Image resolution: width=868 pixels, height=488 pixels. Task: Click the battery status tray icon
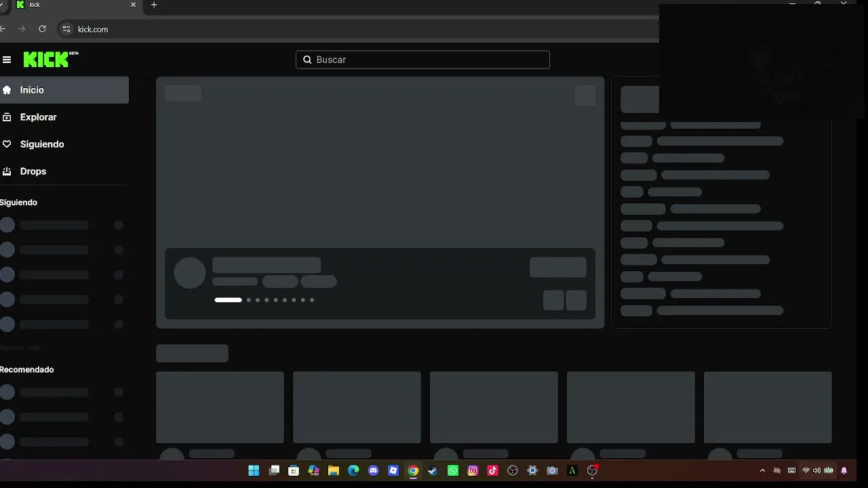point(828,470)
